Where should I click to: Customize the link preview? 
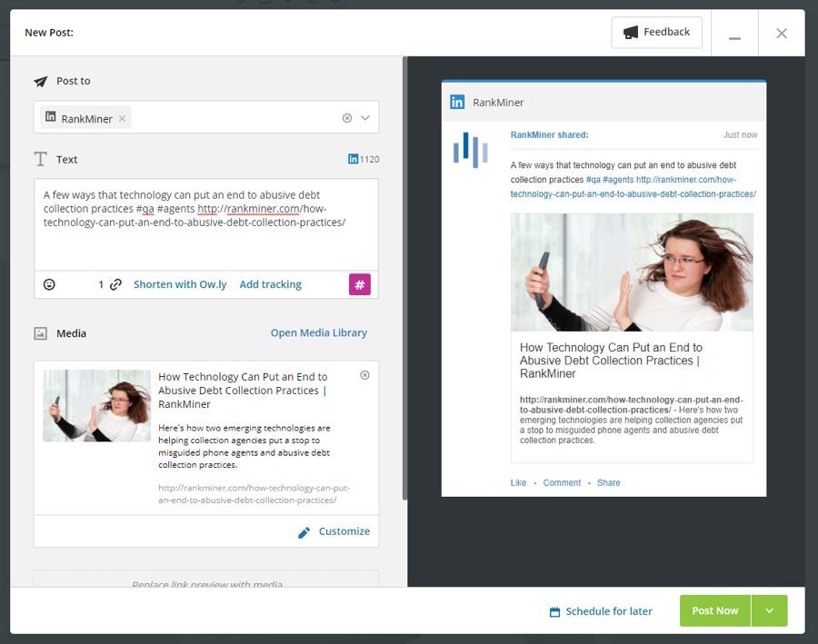point(344,531)
